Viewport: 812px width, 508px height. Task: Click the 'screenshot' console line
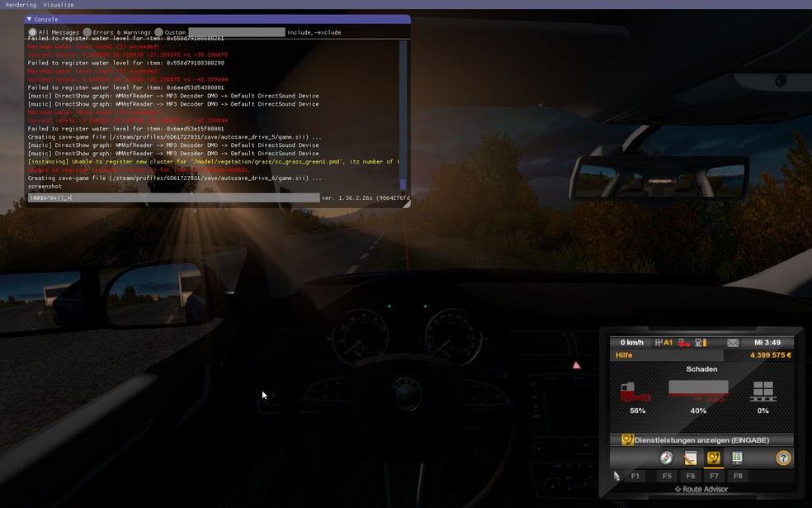45,186
